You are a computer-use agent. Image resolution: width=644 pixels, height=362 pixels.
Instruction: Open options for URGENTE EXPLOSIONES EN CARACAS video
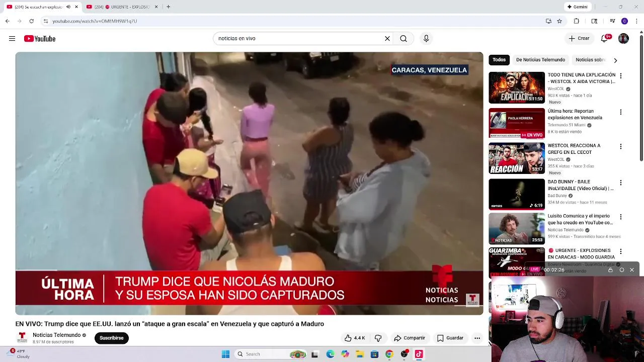621,251
